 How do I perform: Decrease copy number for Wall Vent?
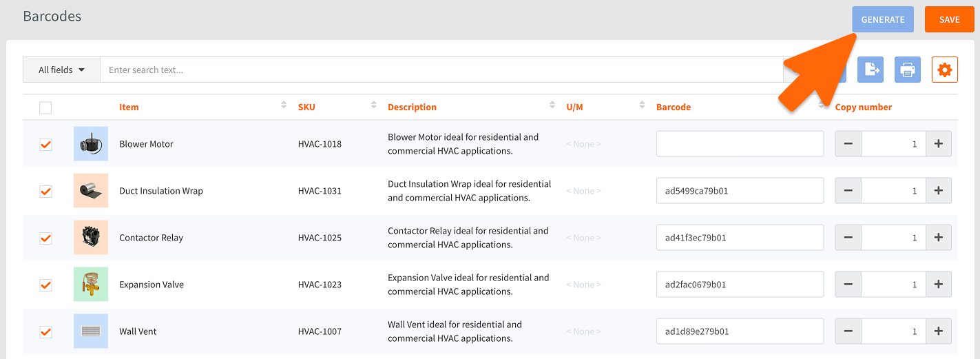click(848, 331)
